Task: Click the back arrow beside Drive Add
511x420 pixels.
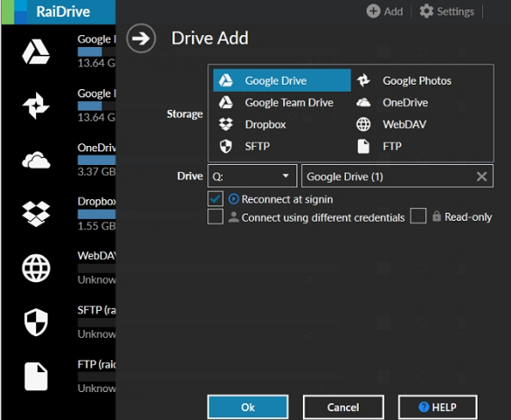Action: (x=141, y=39)
